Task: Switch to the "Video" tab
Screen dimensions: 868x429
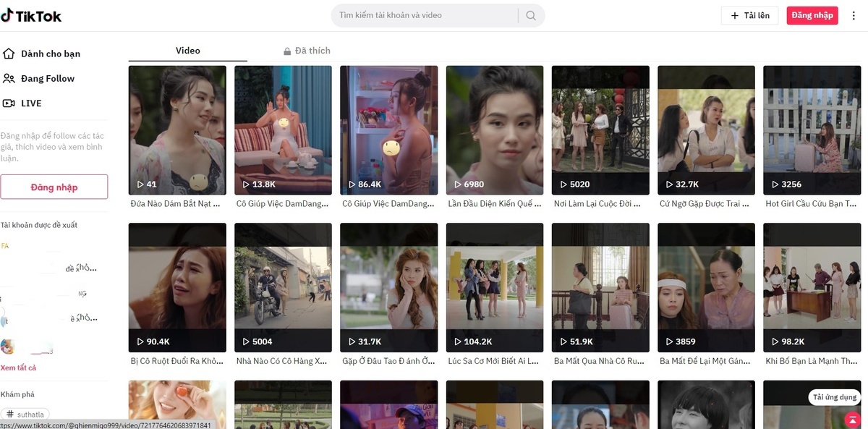Action: pos(187,51)
